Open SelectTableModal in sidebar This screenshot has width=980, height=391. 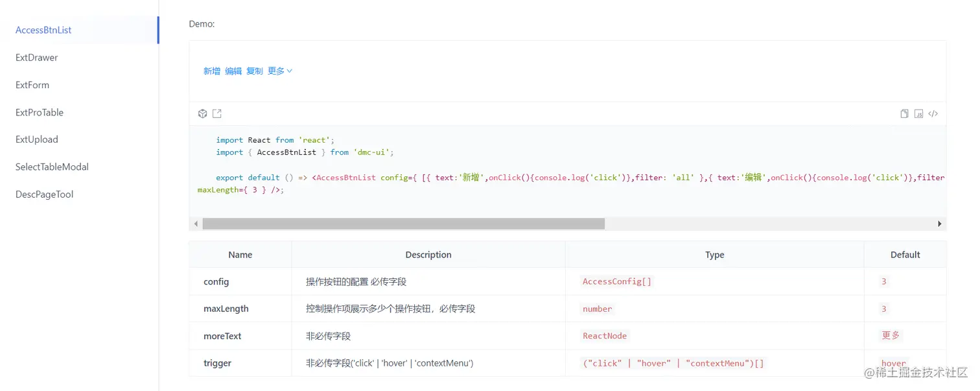coord(78,167)
